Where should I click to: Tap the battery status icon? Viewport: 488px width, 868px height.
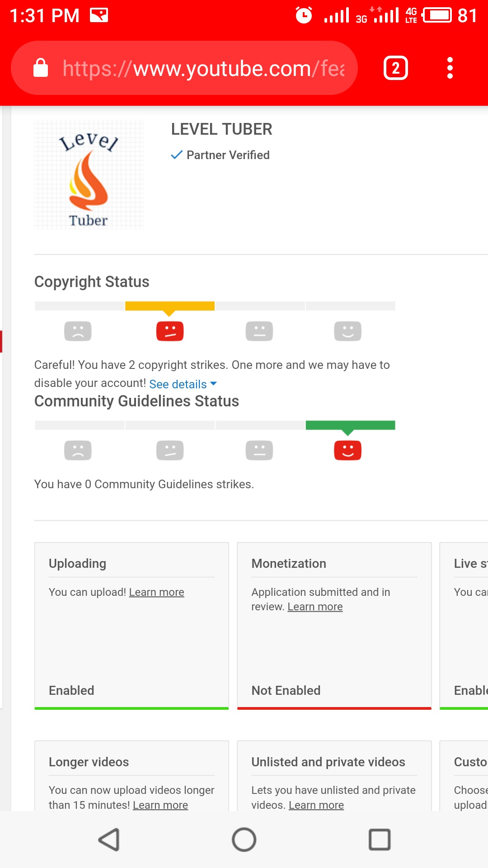tap(437, 15)
